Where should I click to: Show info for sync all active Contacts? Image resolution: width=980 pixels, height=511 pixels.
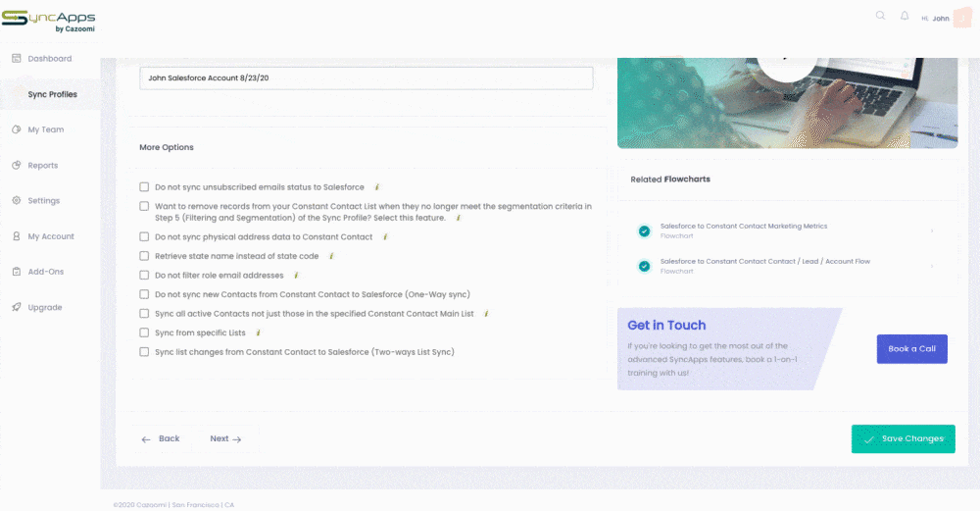pos(486,313)
